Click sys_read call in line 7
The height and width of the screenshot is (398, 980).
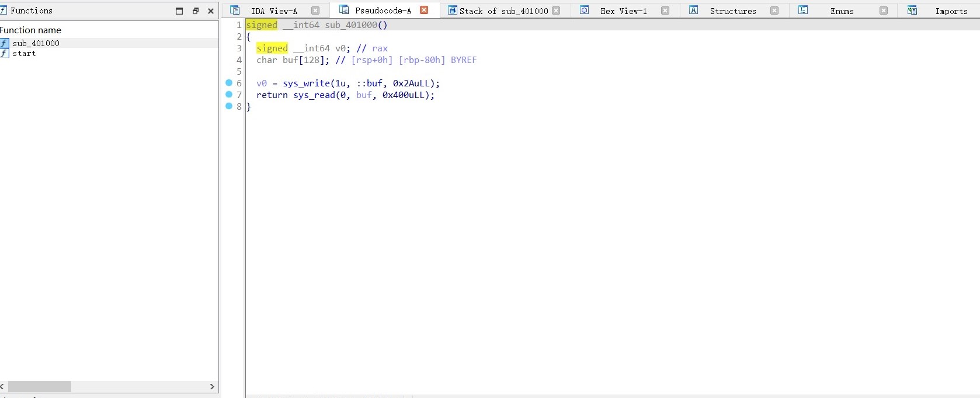[314, 95]
